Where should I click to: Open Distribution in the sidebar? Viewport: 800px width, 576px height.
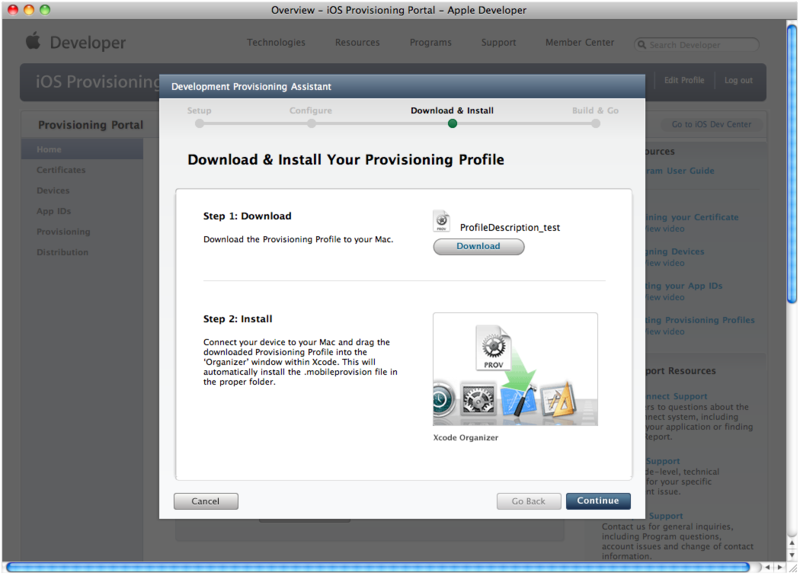click(x=62, y=252)
